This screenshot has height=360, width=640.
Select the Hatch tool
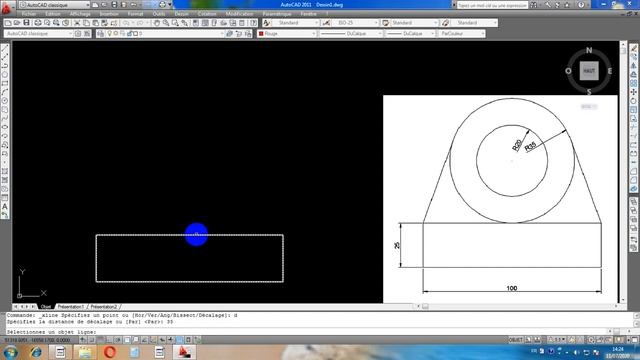[5, 171]
